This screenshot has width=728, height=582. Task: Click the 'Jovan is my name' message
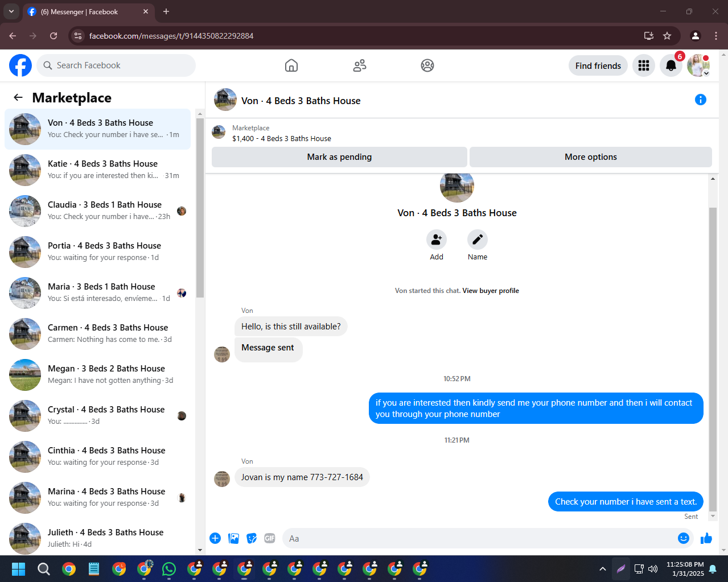tap(302, 477)
